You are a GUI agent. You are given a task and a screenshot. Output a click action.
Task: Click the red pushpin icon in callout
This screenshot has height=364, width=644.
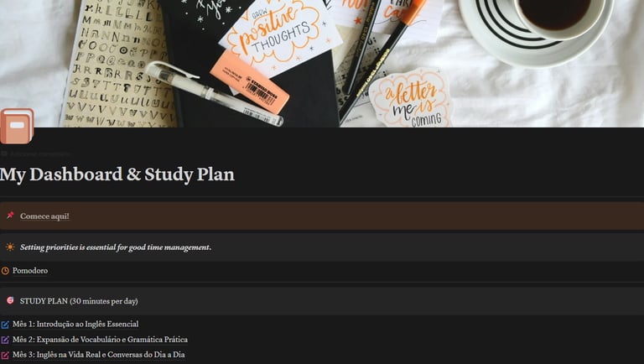point(10,216)
